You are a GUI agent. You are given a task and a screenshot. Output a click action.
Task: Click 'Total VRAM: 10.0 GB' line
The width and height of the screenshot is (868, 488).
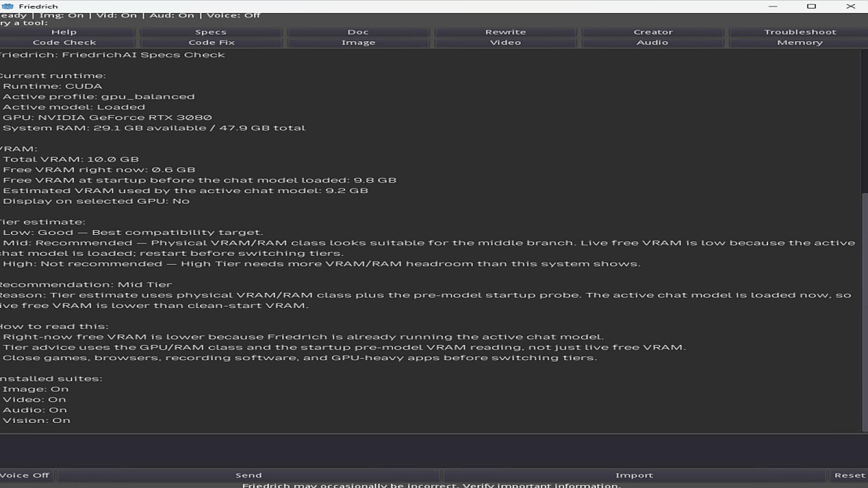(x=71, y=159)
